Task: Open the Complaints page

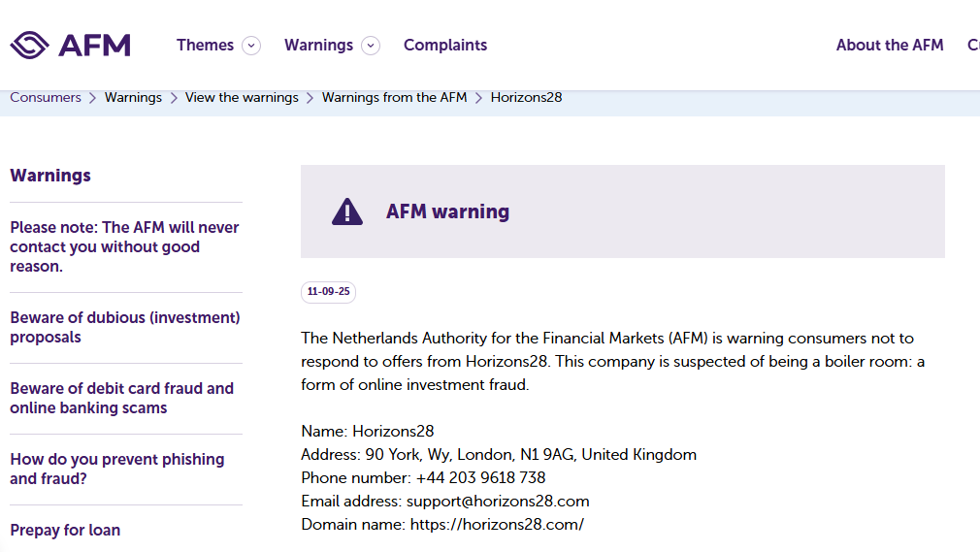Action: tap(445, 45)
